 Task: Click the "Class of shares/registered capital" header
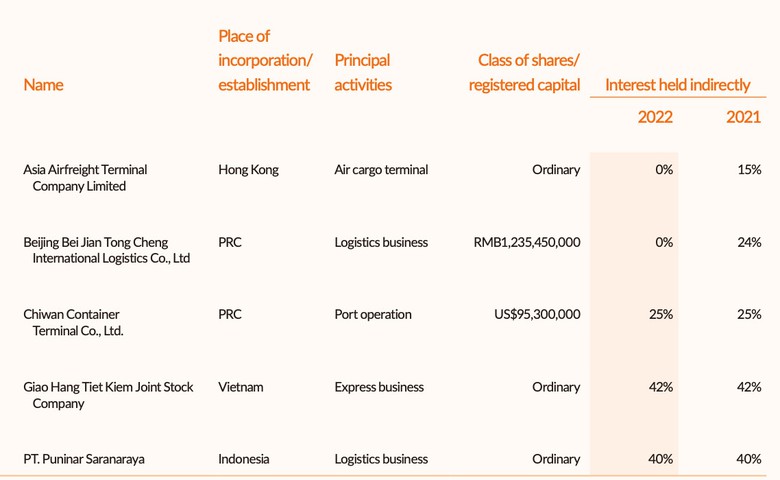click(524, 73)
